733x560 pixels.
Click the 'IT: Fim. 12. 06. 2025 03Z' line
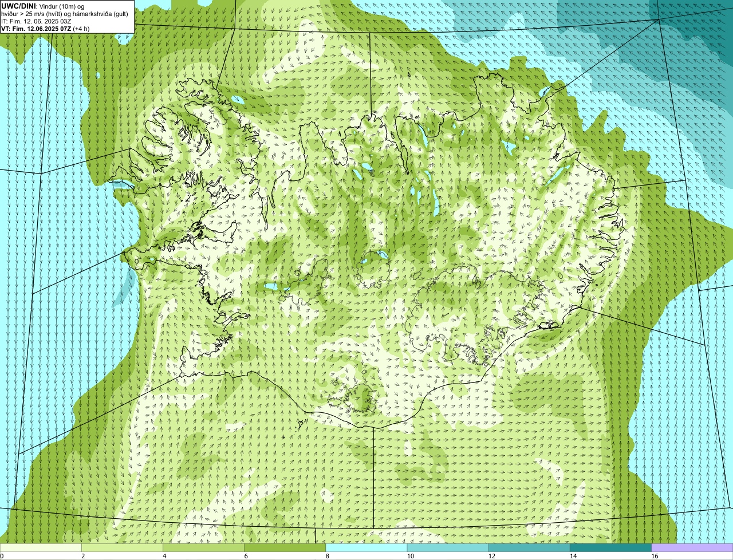[x=37, y=21]
